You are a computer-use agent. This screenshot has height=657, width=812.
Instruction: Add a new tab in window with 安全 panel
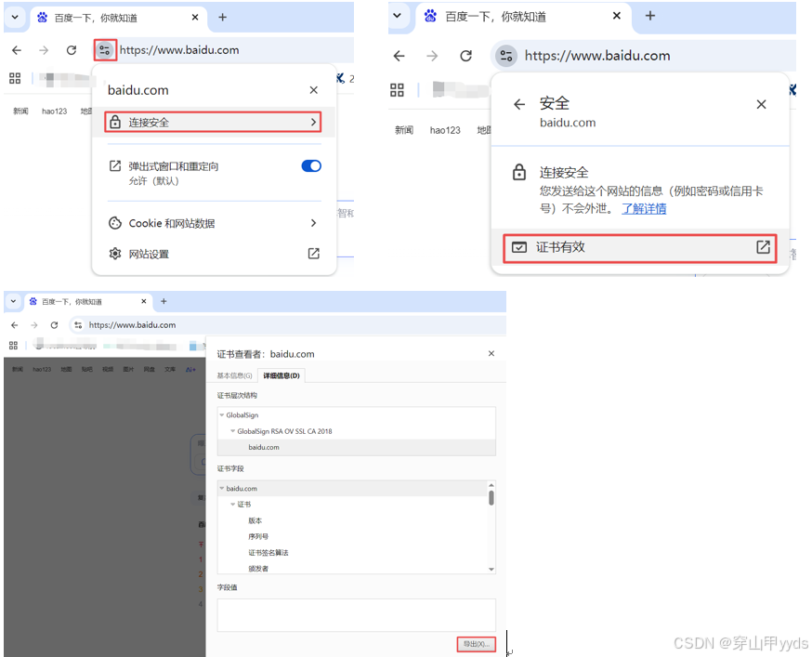coord(650,16)
